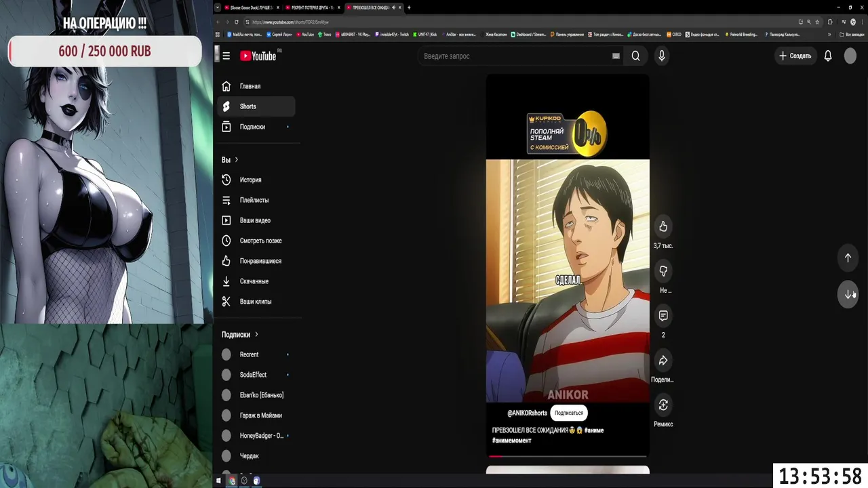Open the Chrome three-dot menu

[861, 22]
